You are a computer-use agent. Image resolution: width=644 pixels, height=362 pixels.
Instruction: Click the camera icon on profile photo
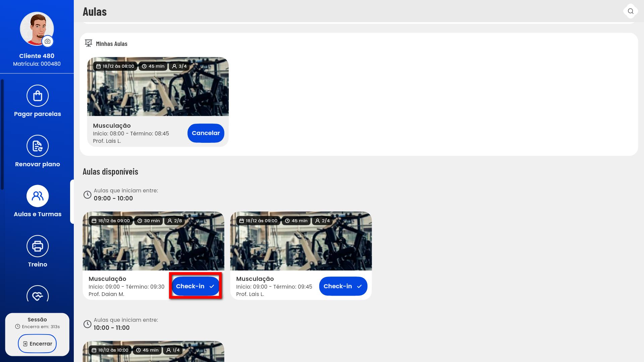[48, 41]
